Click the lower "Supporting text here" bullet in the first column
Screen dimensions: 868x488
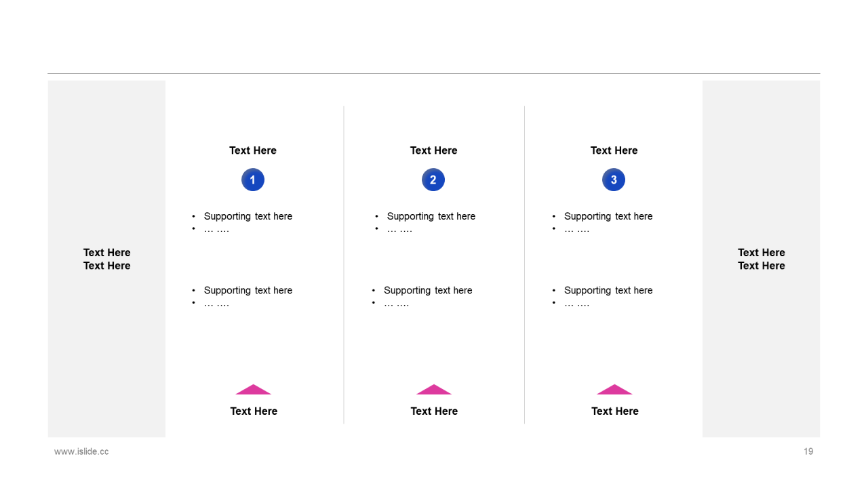click(248, 290)
